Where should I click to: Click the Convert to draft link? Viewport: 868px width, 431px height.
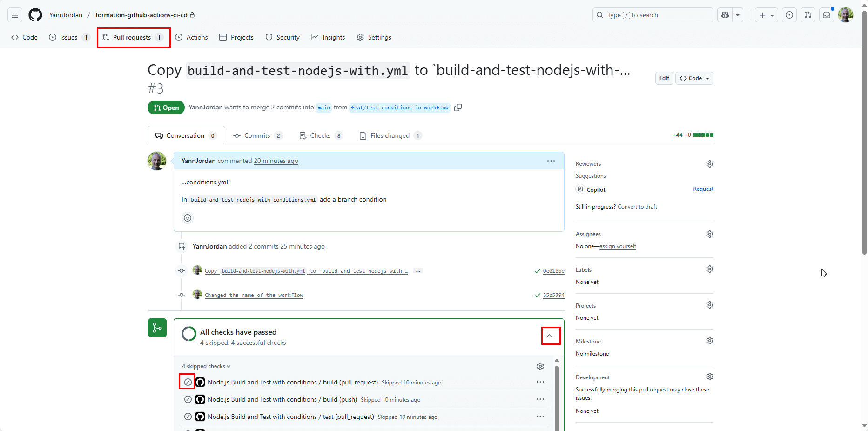(x=637, y=207)
